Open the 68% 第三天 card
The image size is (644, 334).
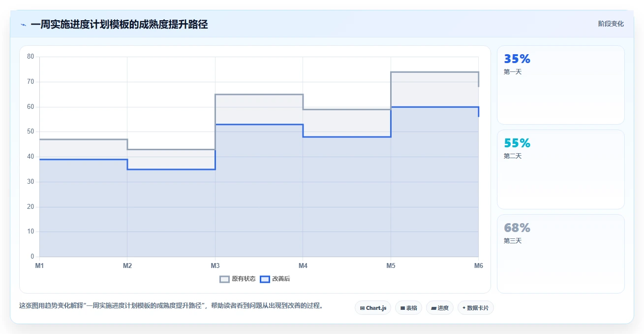click(x=561, y=254)
